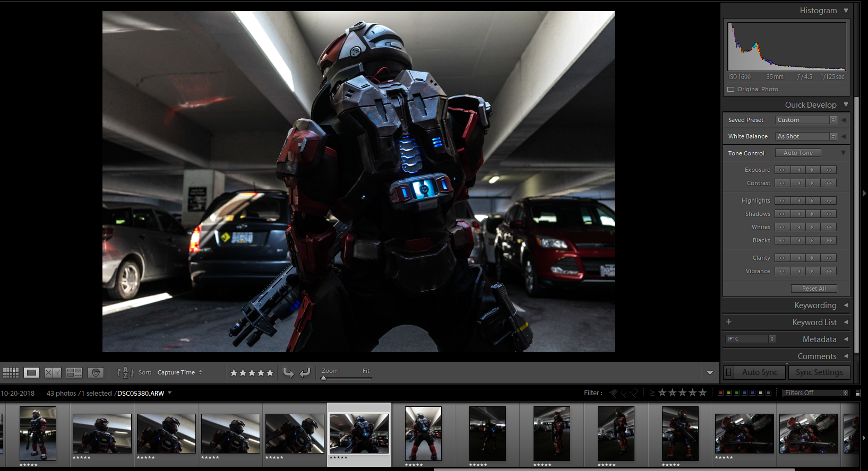Viewport: 868px width, 471px height.
Task: Open Sort by Capture Time dropdown
Action: (x=179, y=372)
